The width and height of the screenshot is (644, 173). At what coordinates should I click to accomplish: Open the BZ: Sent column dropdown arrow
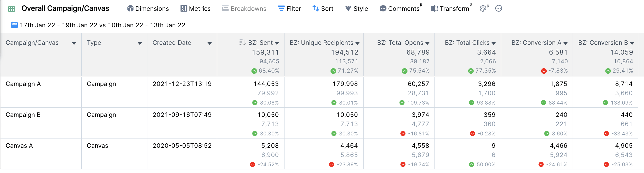277,43
